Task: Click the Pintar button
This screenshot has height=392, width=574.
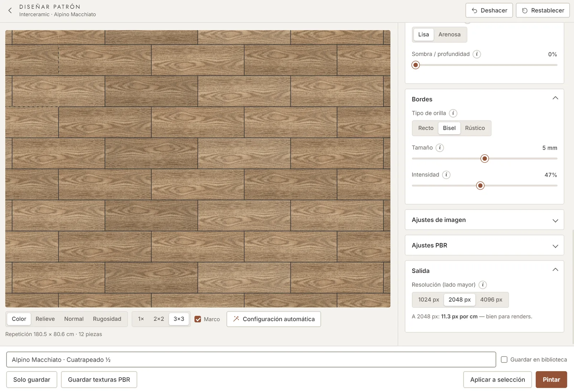Action: pos(551,379)
